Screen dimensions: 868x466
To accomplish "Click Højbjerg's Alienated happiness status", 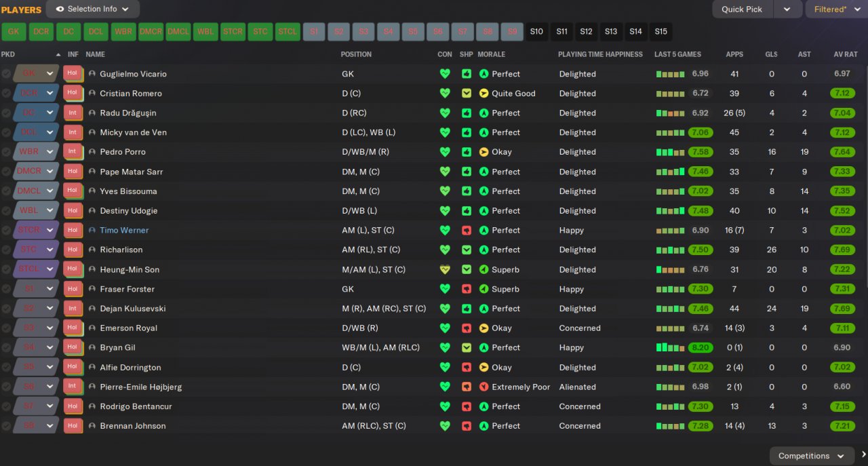I will 578,387.
